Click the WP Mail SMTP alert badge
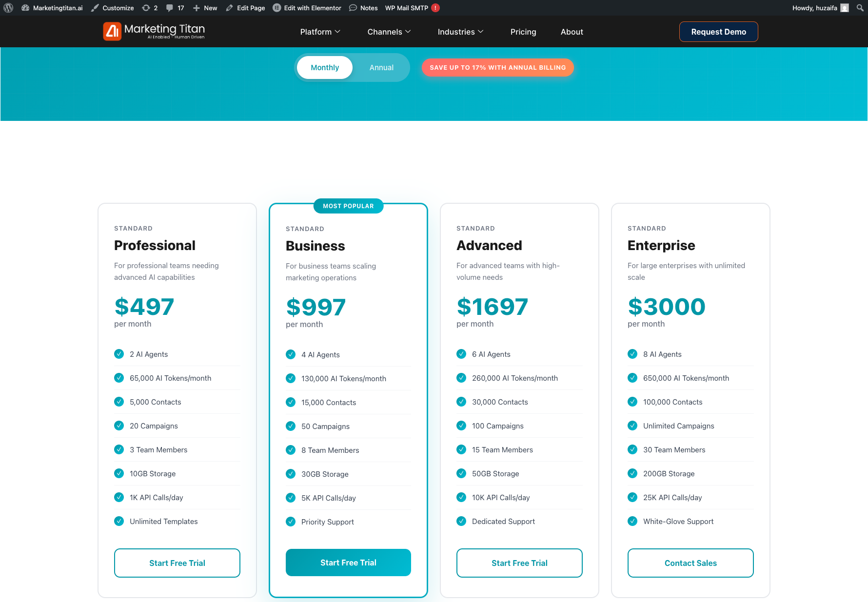Viewport: 868px width, 602px height. (435, 8)
